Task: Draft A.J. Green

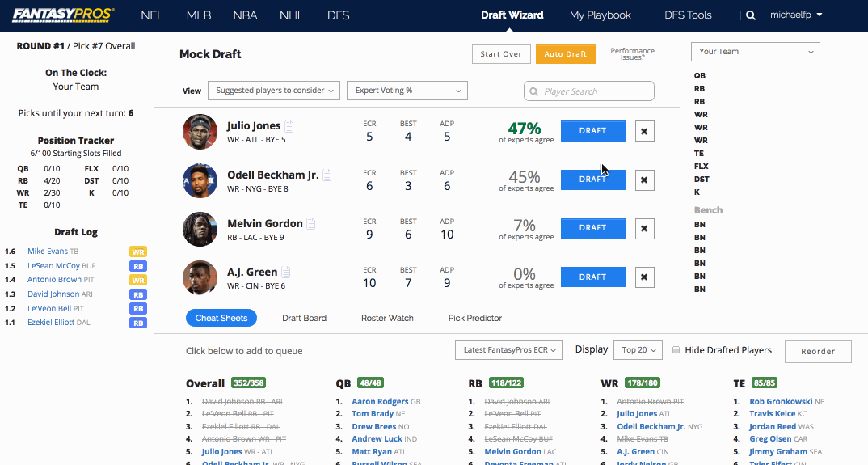Action: [593, 277]
